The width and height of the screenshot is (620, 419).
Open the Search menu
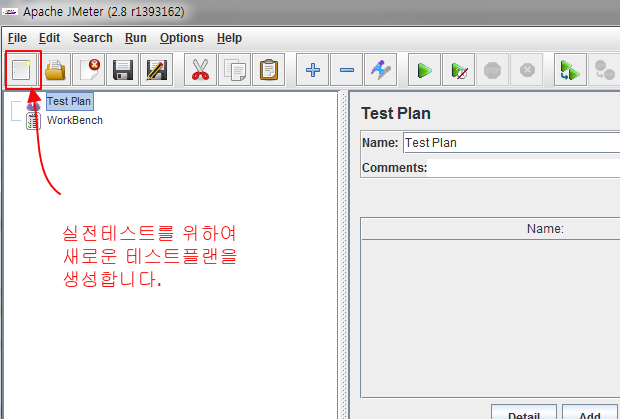(93, 38)
